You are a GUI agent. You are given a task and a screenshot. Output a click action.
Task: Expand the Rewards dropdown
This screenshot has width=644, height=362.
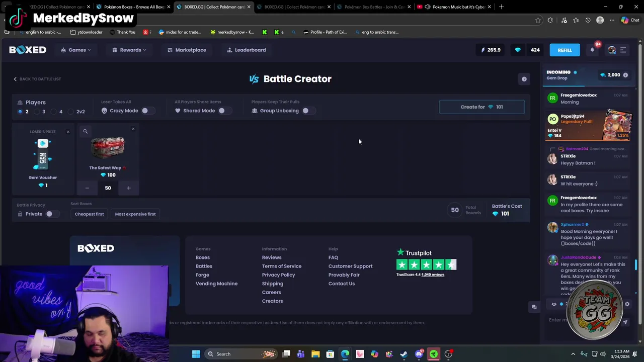tap(129, 50)
